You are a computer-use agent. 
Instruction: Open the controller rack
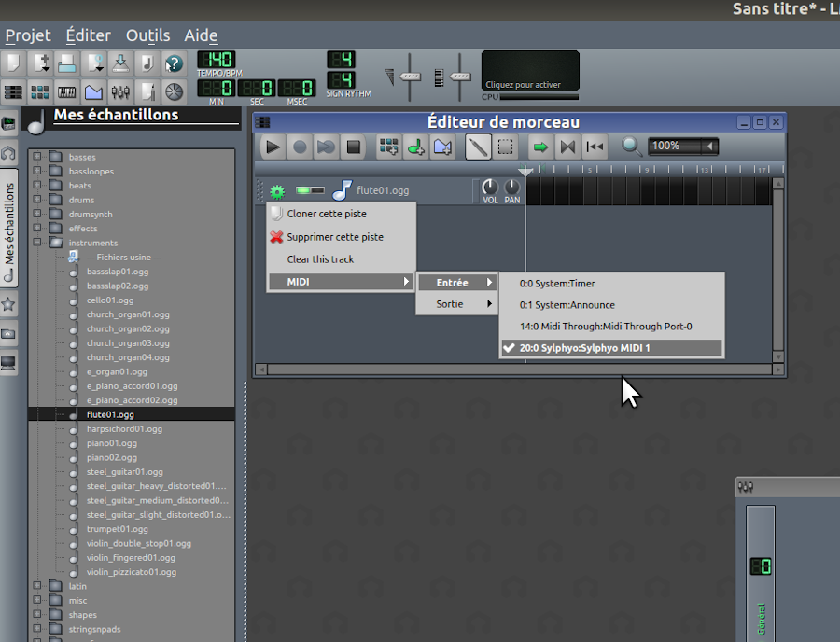(171, 91)
